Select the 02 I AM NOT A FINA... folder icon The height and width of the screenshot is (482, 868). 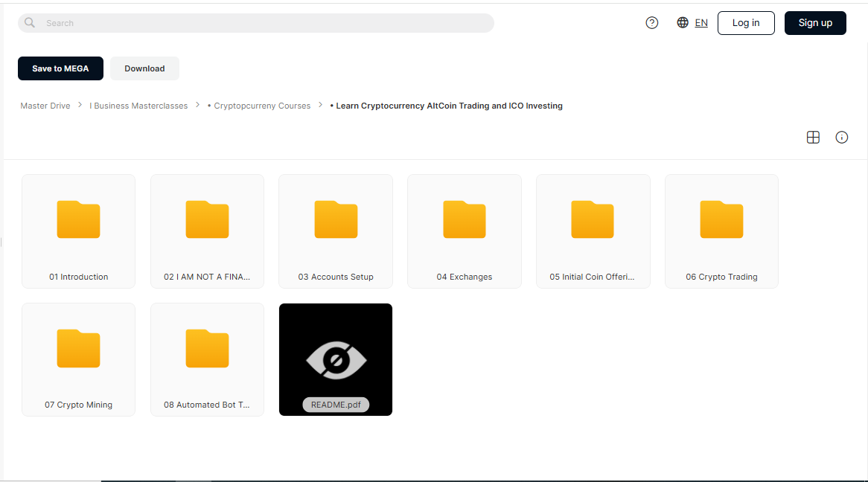point(207,219)
